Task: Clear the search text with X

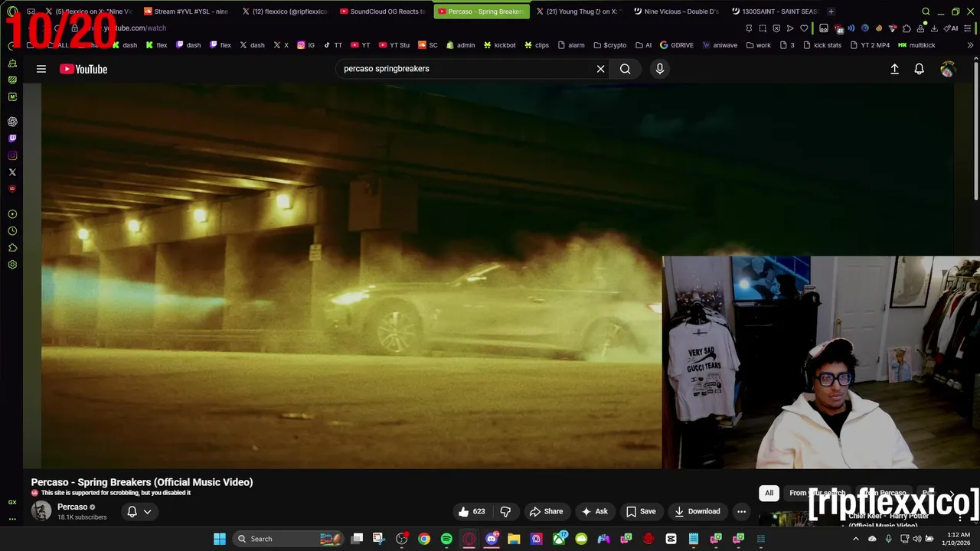Action: click(601, 69)
